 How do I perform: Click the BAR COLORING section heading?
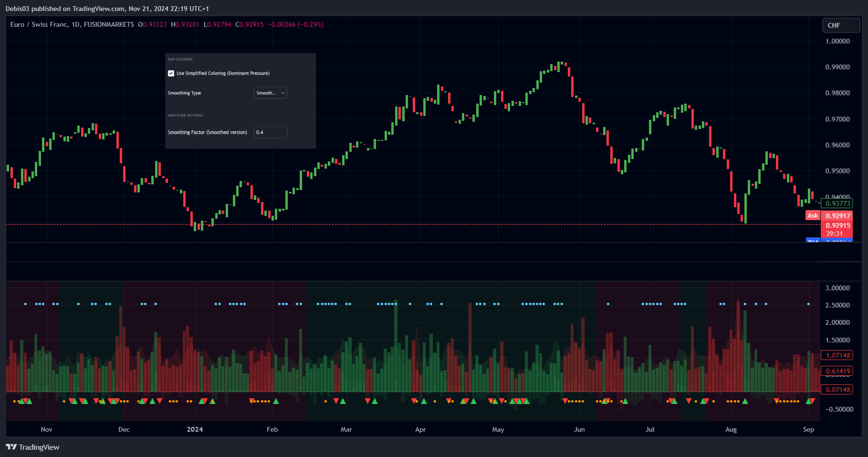[x=180, y=59]
